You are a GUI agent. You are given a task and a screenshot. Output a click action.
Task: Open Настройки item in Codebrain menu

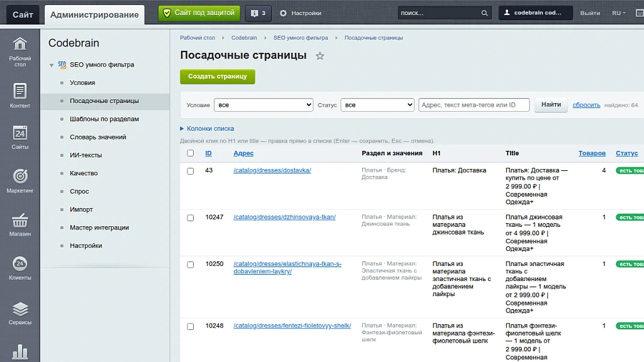pyautogui.click(x=86, y=246)
